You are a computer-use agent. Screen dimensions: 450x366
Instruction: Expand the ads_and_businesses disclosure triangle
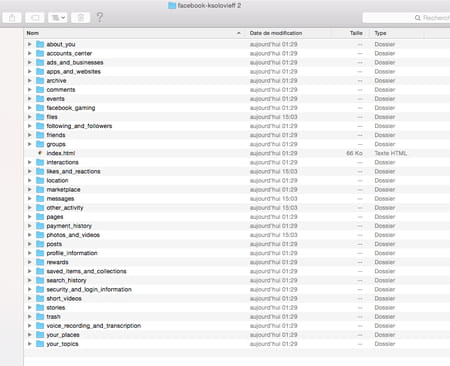click(29, 62)
